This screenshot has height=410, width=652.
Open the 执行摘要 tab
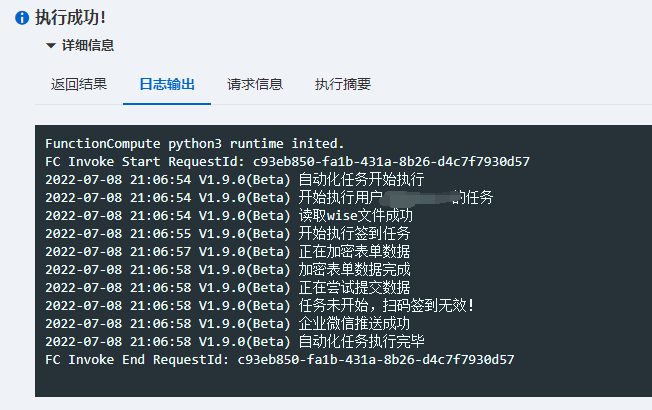(x=343, y=85)
